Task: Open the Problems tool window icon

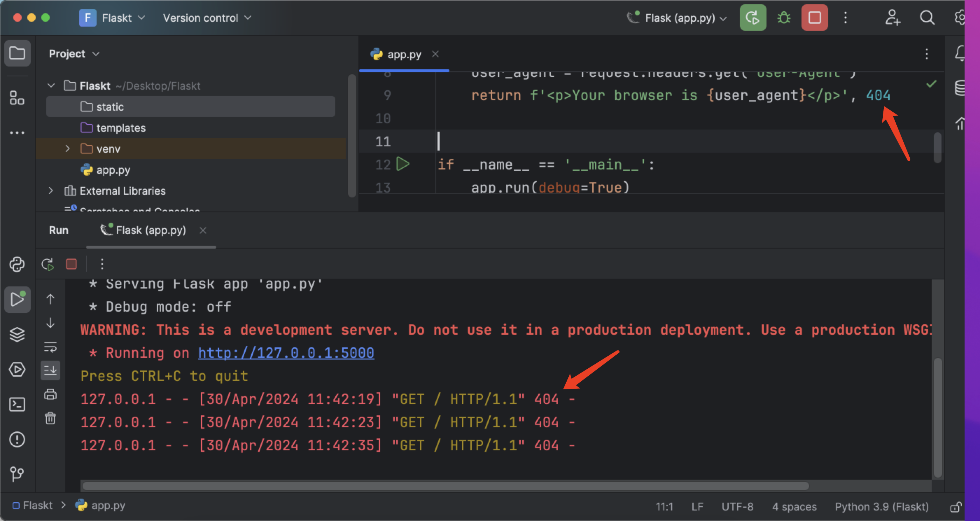Action: (17, 439)
